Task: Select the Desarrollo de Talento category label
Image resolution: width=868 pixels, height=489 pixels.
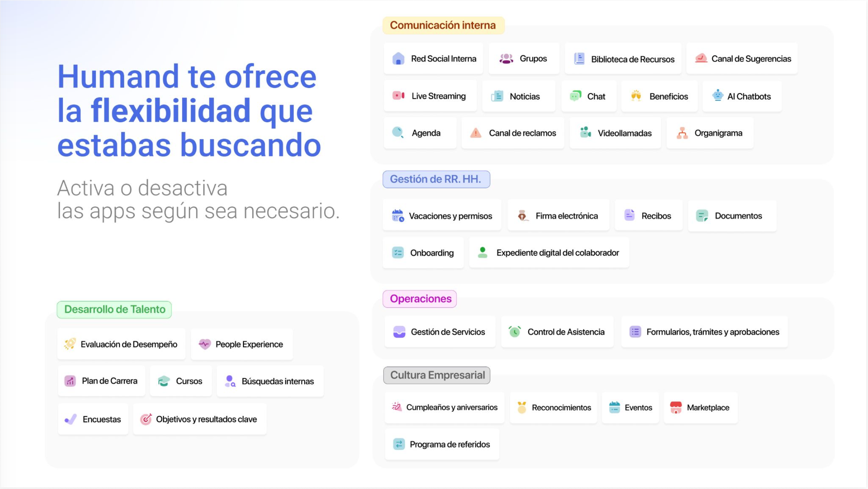Action: [x=114, y=310]
